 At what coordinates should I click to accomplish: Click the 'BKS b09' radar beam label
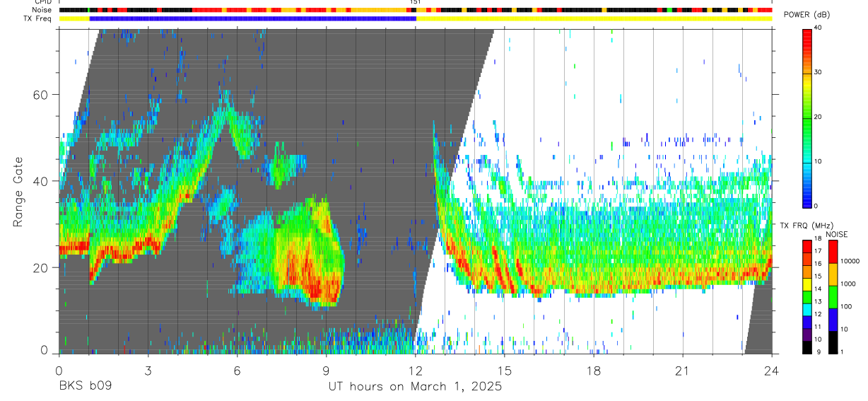(x=85, y=387)
